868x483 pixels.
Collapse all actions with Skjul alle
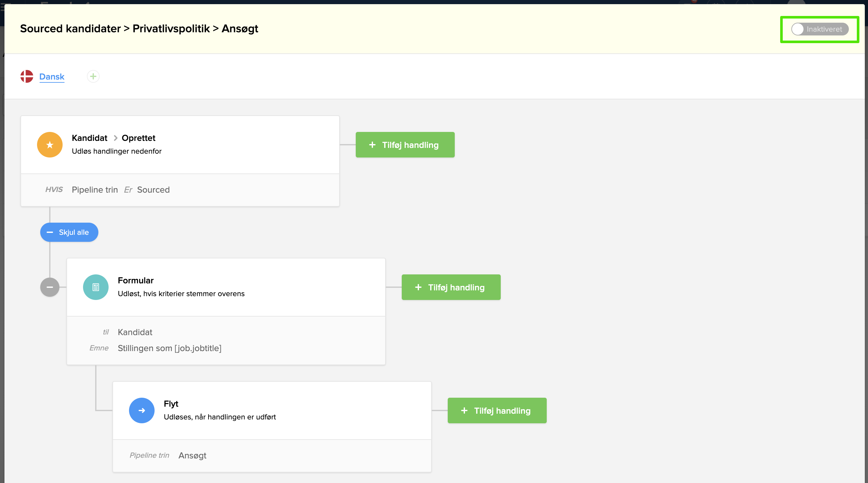69,232
